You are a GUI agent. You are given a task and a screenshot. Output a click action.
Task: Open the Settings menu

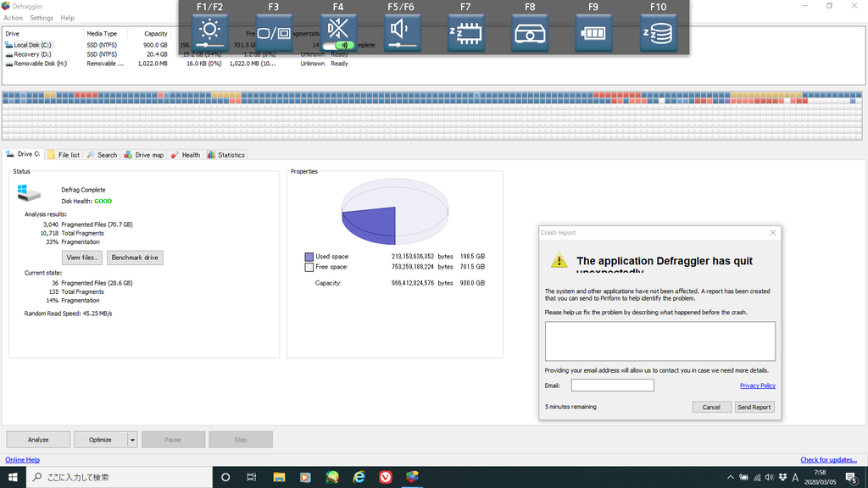(x=42, y=18)
